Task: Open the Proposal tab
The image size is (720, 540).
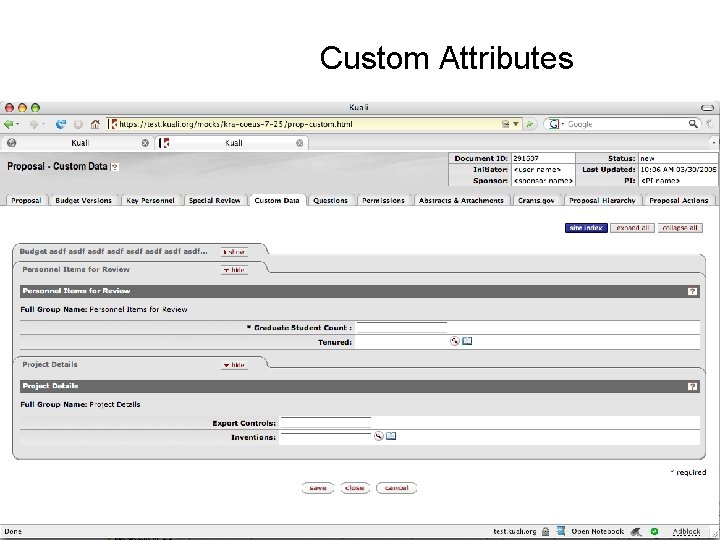Action: [x=26, y=200]
